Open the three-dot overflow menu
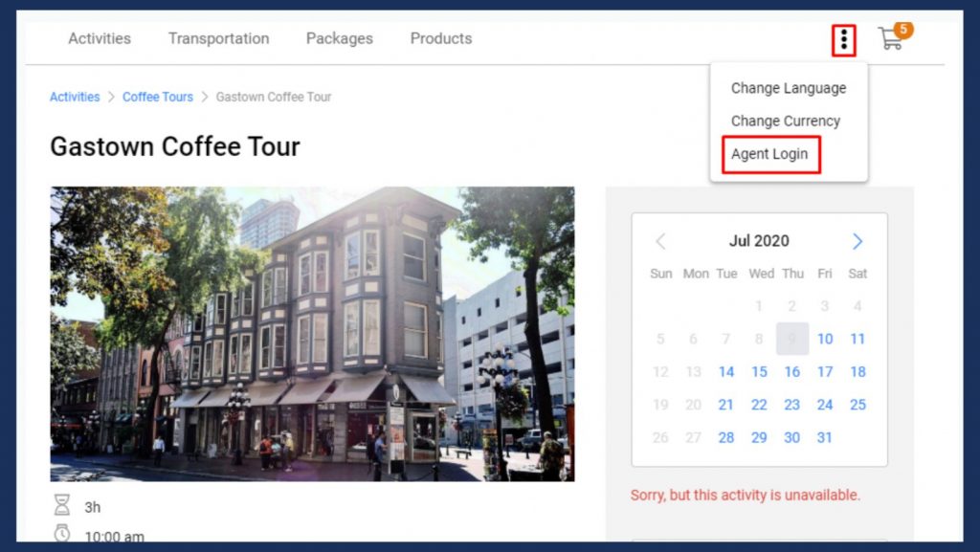Image resolution: width=980 pixels, height=552 pixels. click(841, 39)
